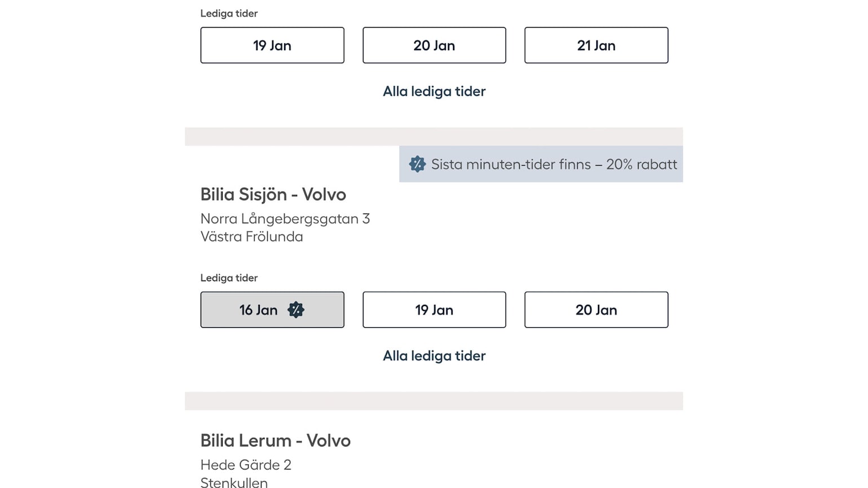Screen dimensions: 868x488
Task: Click the discount badge icon in the last-minute banner
Action: point(417,165)
